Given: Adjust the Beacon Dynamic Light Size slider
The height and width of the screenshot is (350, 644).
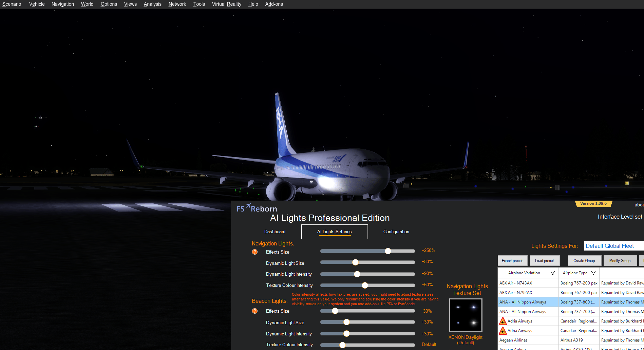Looking at the screenshot, I should click(346, 322).
